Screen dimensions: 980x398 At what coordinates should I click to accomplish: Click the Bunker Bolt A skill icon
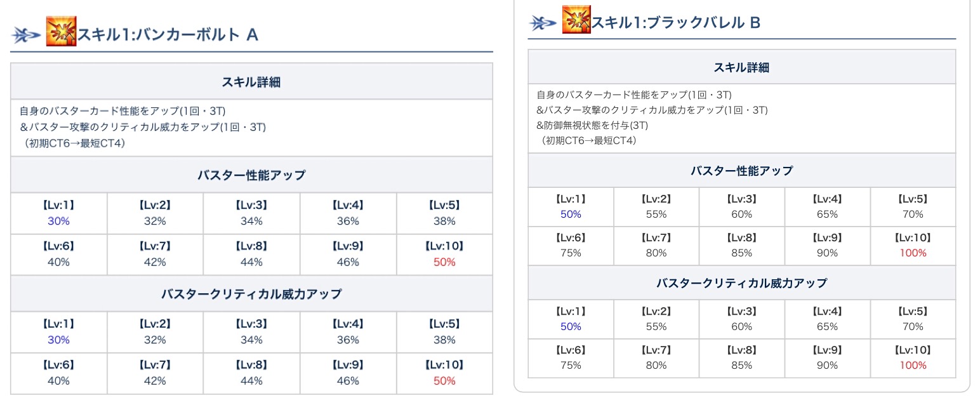pos(62,31)
